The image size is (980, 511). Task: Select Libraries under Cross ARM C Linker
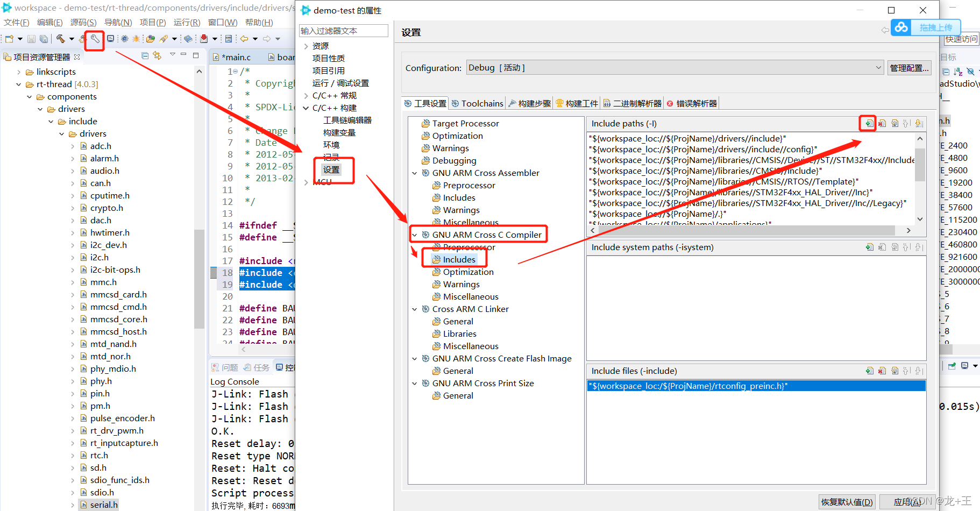[459, 334]
